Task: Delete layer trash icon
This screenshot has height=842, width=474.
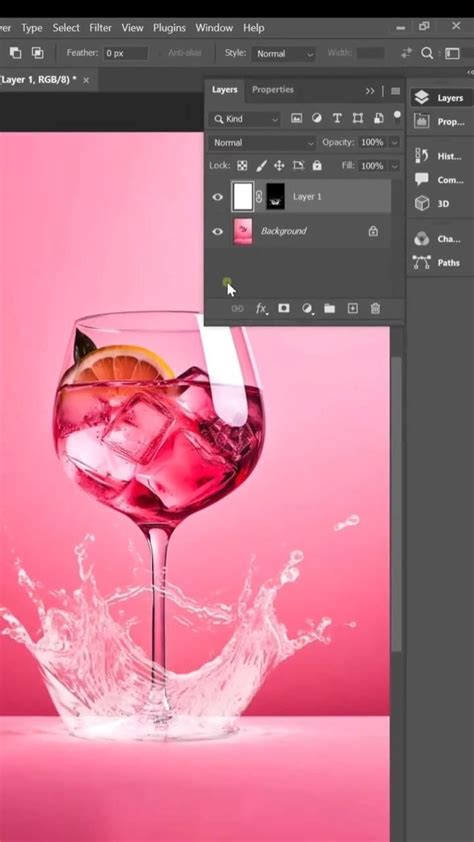Action: coord(375,308)
